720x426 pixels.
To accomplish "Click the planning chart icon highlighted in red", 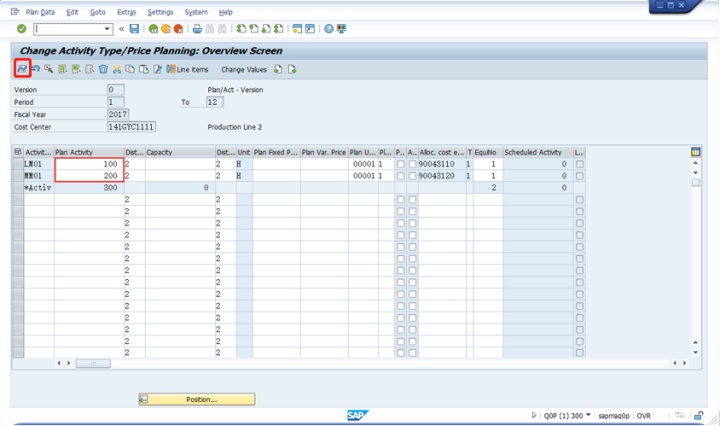I will tap(22, 69).
